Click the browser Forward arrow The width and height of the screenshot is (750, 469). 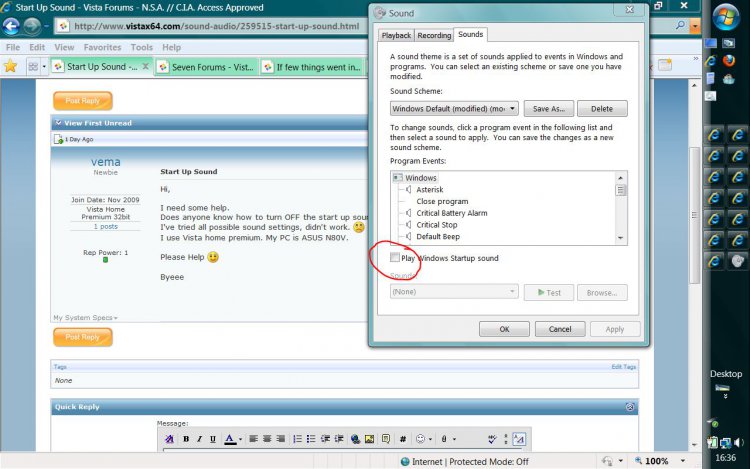click(32, 26)
